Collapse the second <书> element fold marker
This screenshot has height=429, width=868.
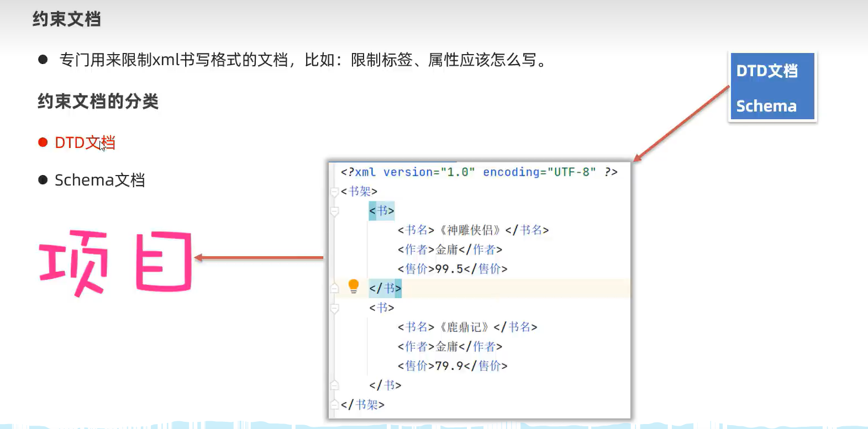click(334, 308)
